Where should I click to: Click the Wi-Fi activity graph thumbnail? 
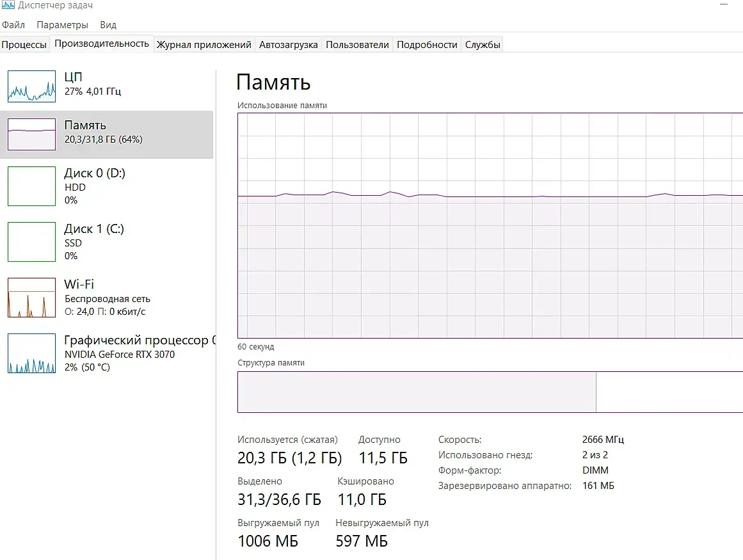tap(31, 298)
